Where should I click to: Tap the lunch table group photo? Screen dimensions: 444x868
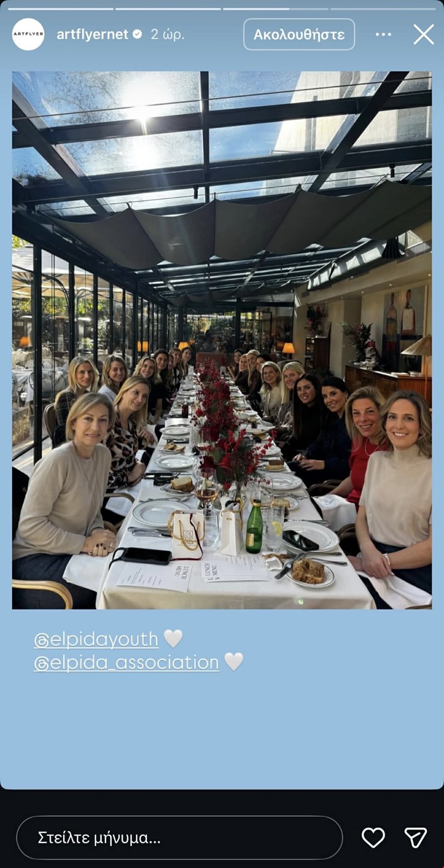tap(222, 340)
